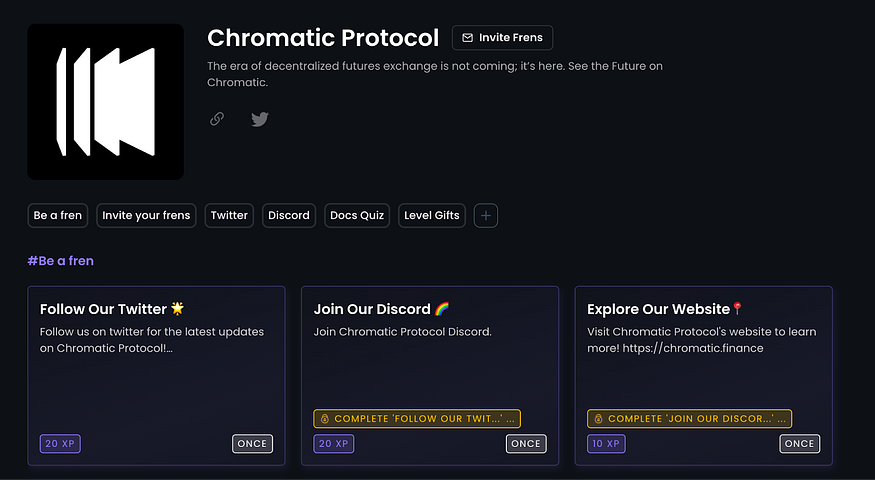Click the Chromatic Protocol logo image

[105, 102]
